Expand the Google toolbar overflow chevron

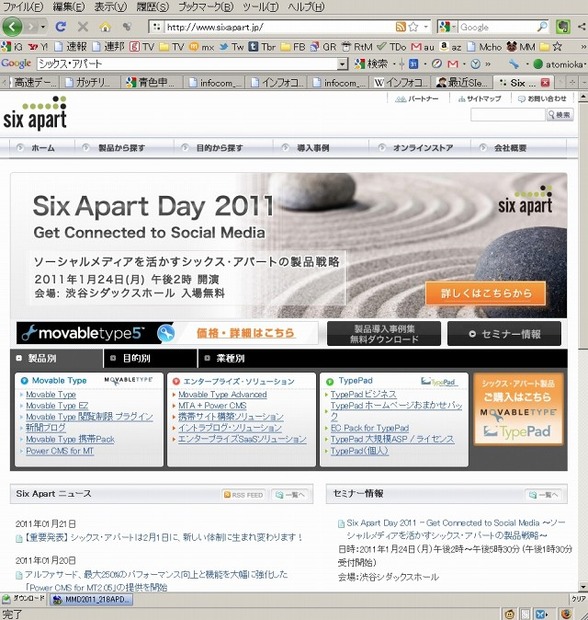coord(488,64)
